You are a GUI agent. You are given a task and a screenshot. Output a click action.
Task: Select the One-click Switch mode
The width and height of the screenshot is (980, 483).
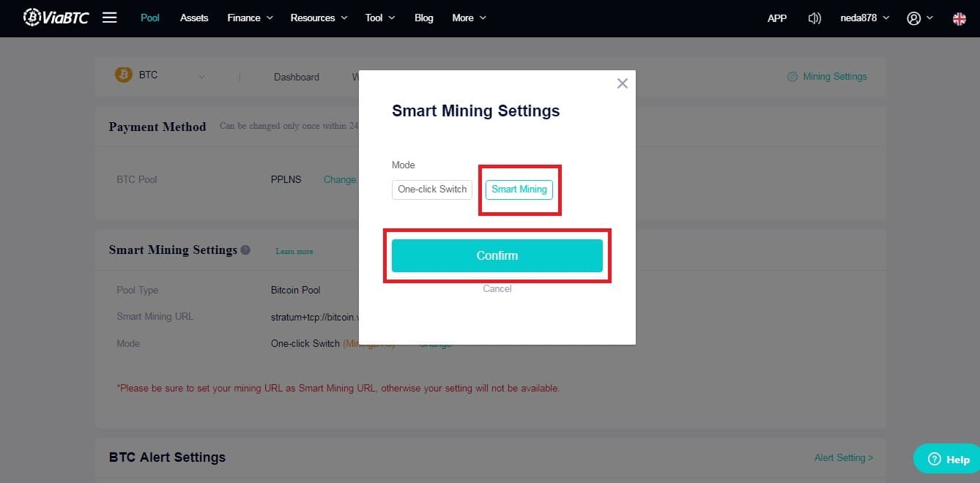click(x=432, y=189)
